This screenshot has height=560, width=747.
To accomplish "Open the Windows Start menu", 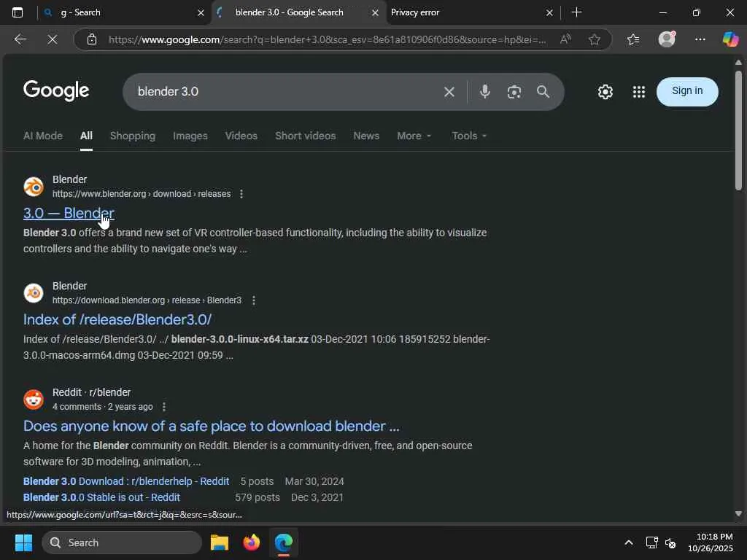I will 23,542.
